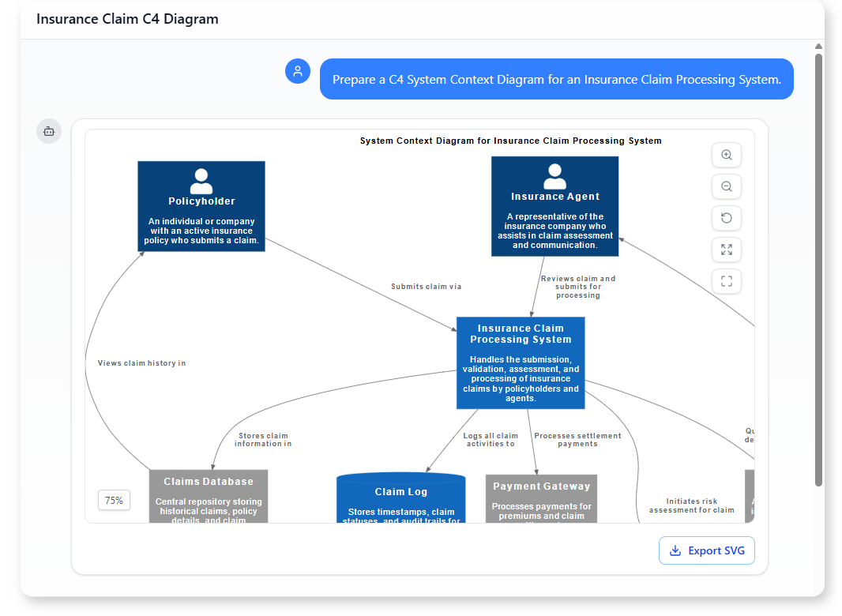Click the zoom out magnifier icon
The height and width of the screenshot is (616, 842).
[726, 186]
